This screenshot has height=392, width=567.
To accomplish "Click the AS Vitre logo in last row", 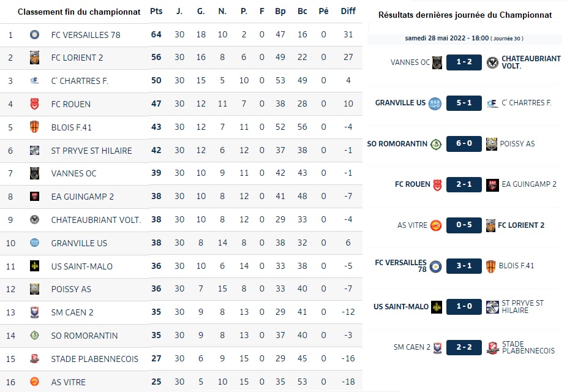I will coord(34,382).
